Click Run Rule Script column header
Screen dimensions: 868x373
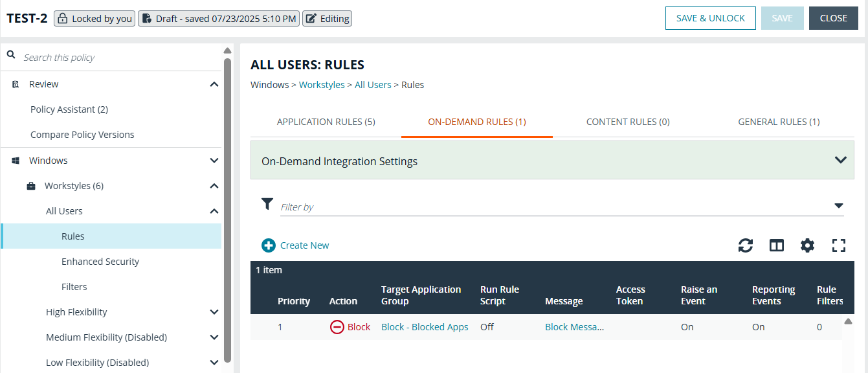point(500,295)
